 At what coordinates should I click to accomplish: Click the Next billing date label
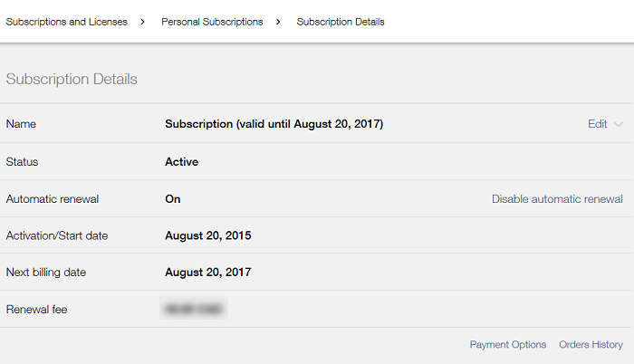[45, 273]
